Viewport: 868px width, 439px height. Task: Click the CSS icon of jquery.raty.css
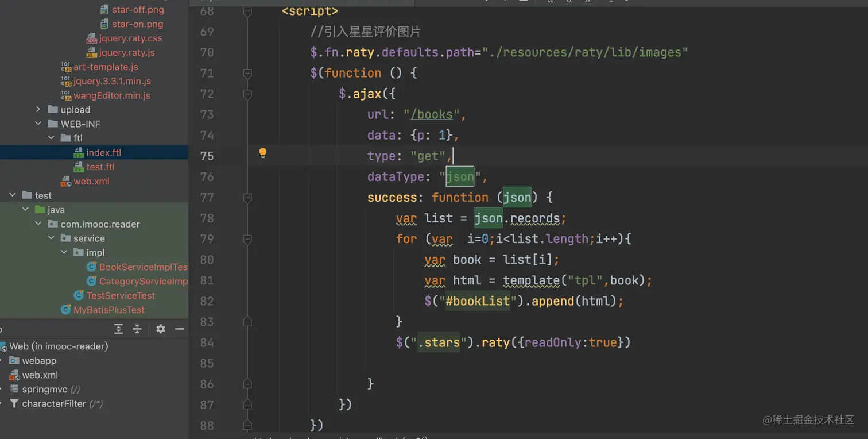(x=91, y=38)
